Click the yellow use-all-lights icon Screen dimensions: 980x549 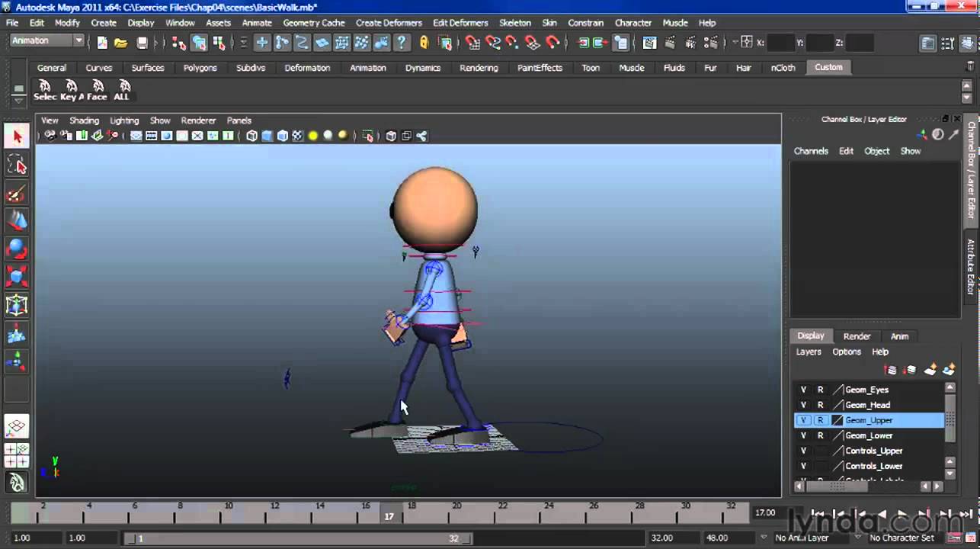312,136
